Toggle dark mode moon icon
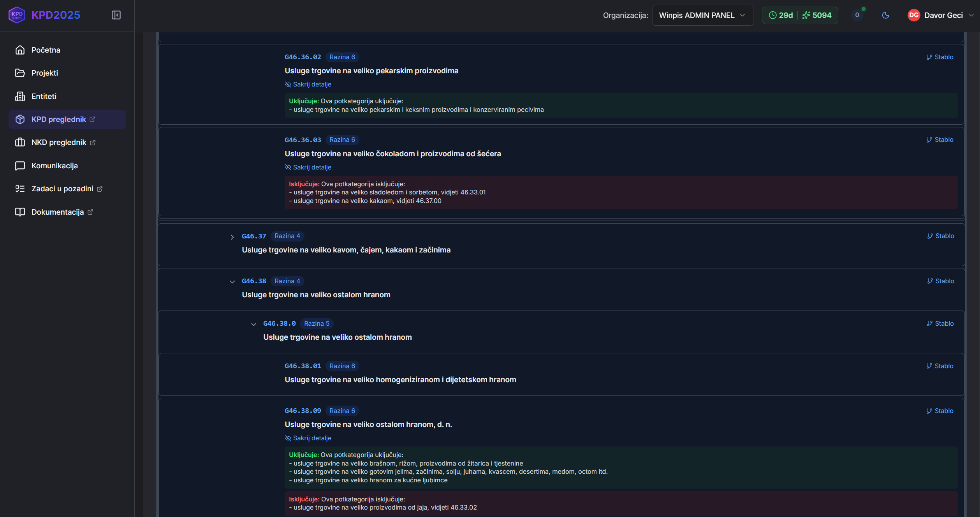 (x=885, y=15)
